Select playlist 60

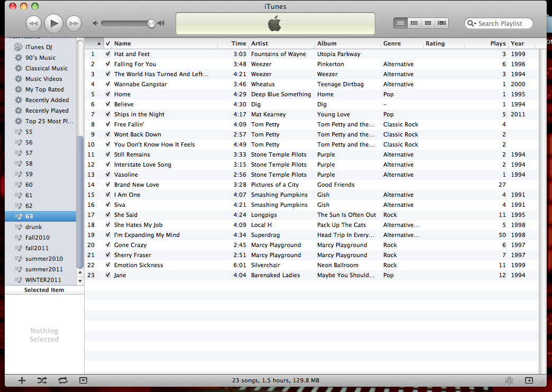[41, 185]
